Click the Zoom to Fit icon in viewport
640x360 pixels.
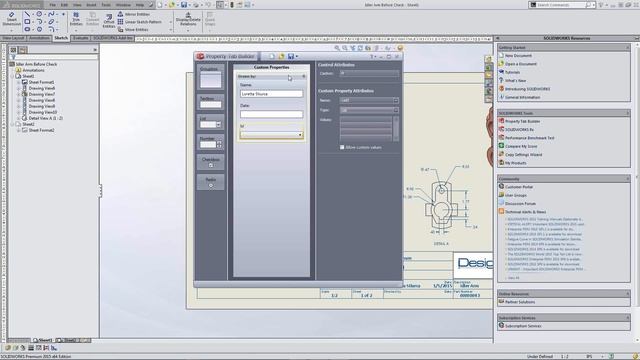337,48
